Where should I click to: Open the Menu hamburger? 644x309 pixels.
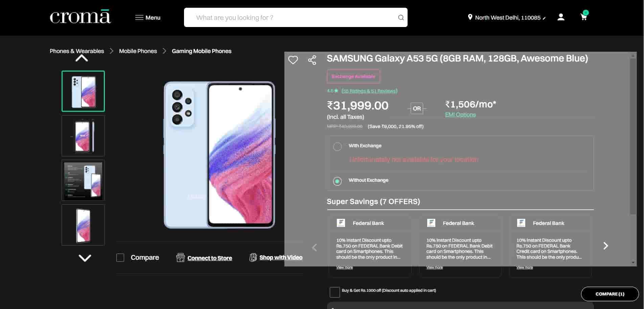point(139,18)
